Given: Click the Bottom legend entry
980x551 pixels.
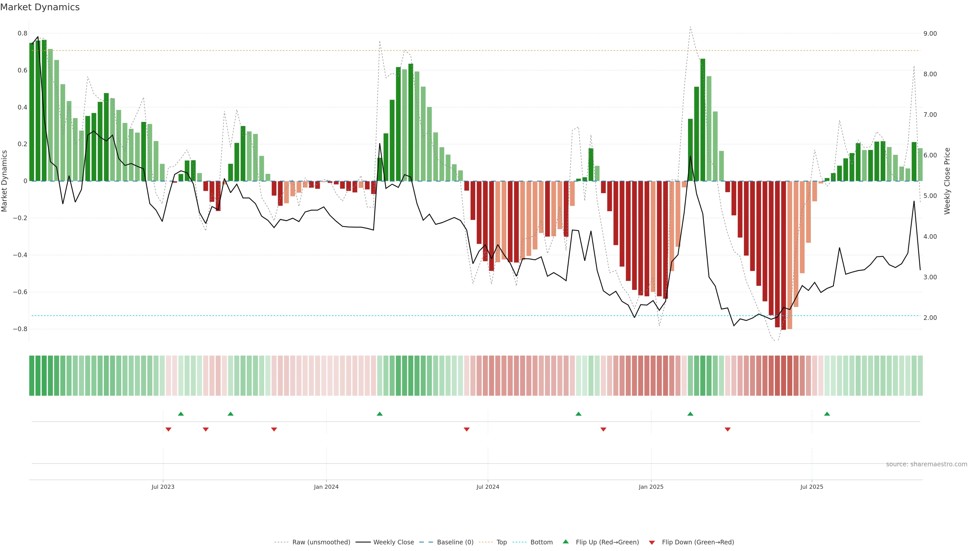Looking at the screenshot, I should tap(541, 542).
